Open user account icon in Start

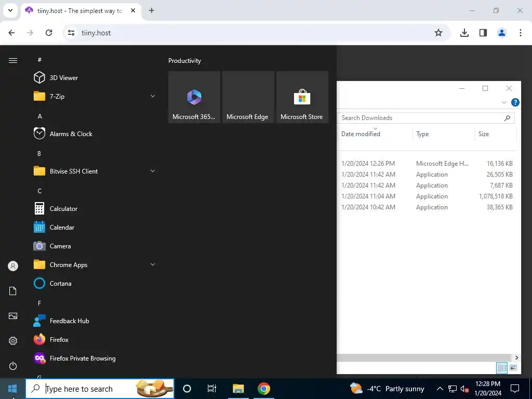point(13,266)
